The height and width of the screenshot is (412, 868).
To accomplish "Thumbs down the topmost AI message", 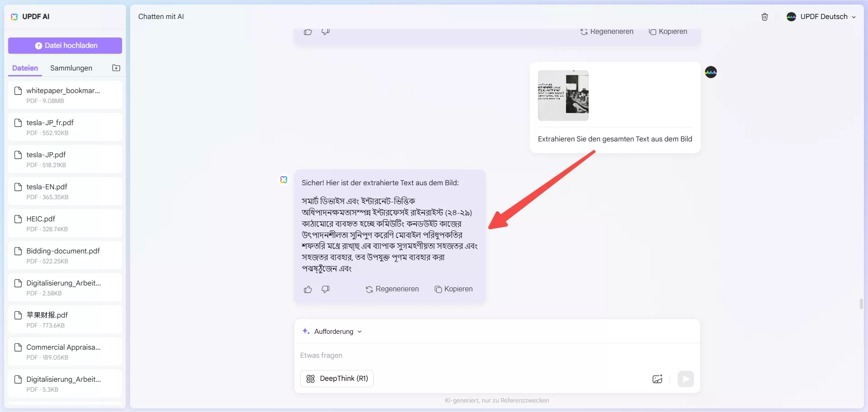I will point(325,31).
